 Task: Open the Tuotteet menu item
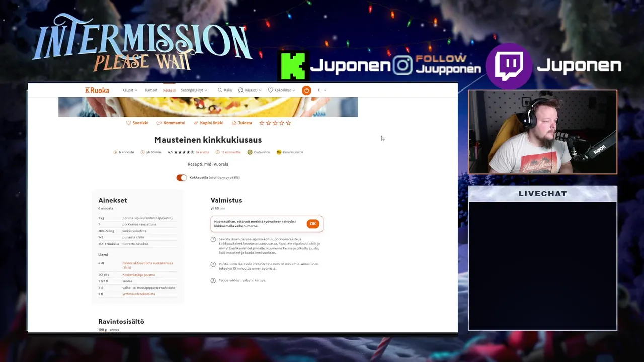151,90
